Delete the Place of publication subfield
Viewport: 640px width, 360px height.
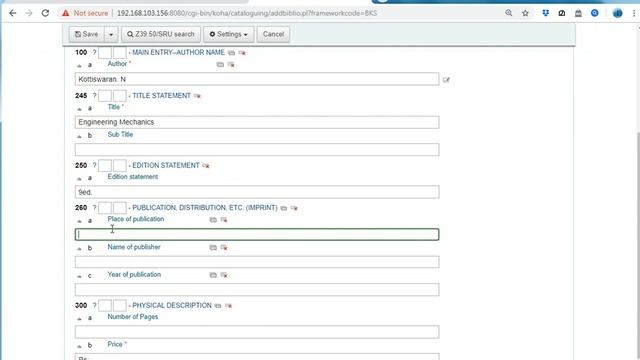click(x=224, y=220)
